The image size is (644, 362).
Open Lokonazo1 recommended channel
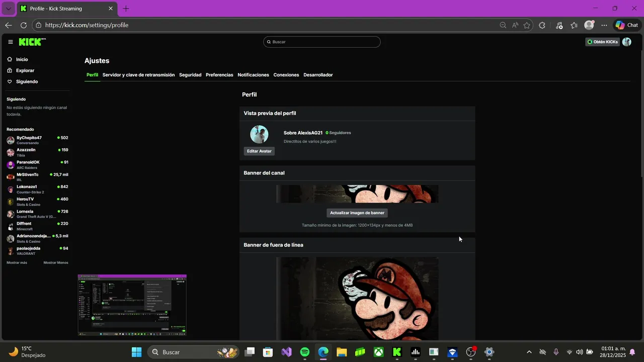click(x=37, y=189)
